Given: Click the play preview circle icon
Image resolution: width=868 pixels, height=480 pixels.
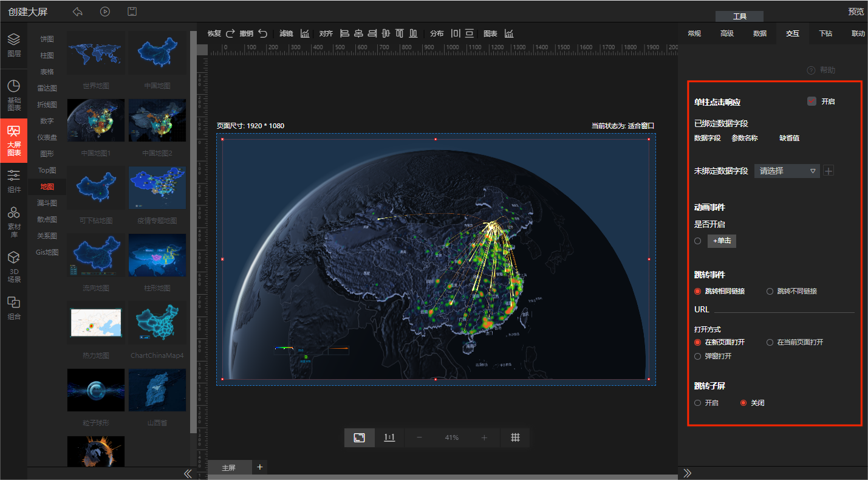Looking at the screenshot, I should [105, 12].
